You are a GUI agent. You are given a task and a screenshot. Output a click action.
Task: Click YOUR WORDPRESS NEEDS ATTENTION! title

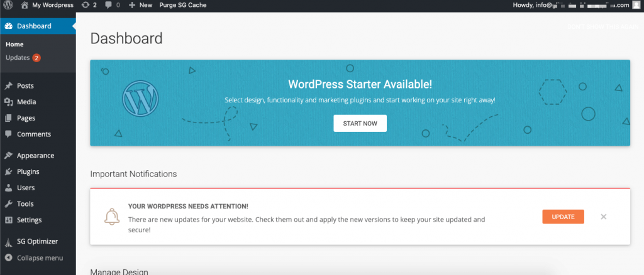click(x=188, y=206)
